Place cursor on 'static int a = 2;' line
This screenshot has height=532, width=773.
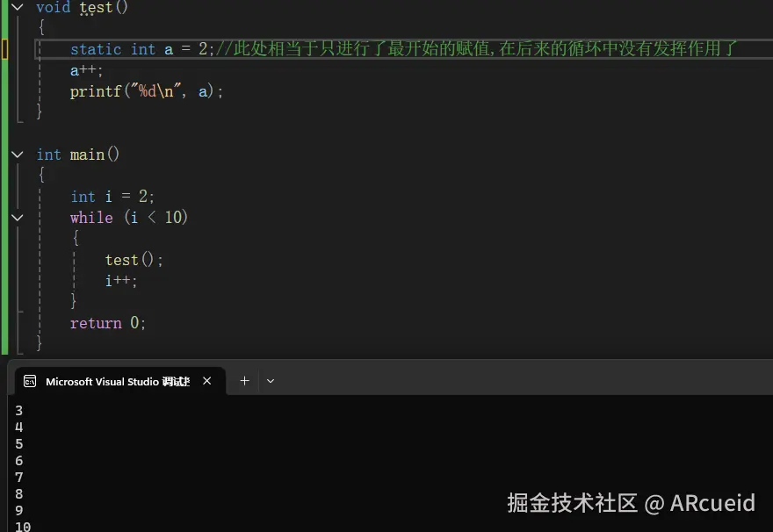coord(142,49)
